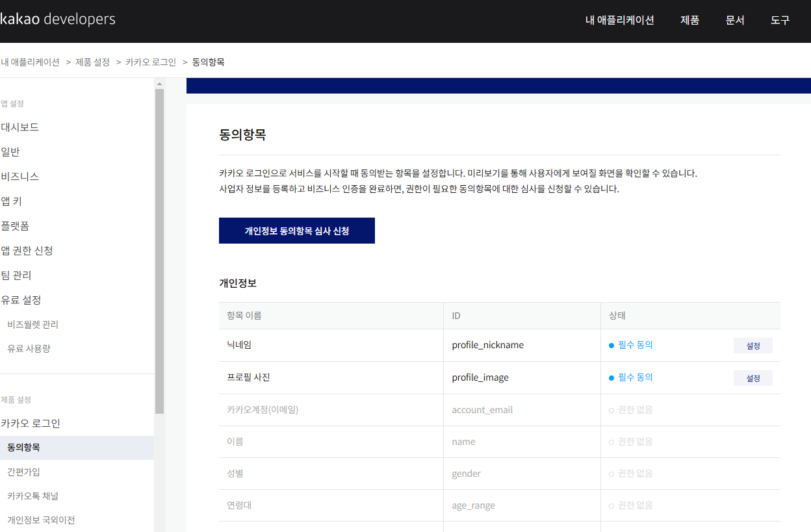The image size is (811, 532).
Task: Open 팀 관리 in the sidebar
Action: pyautogui.click(x=16, y=275)
